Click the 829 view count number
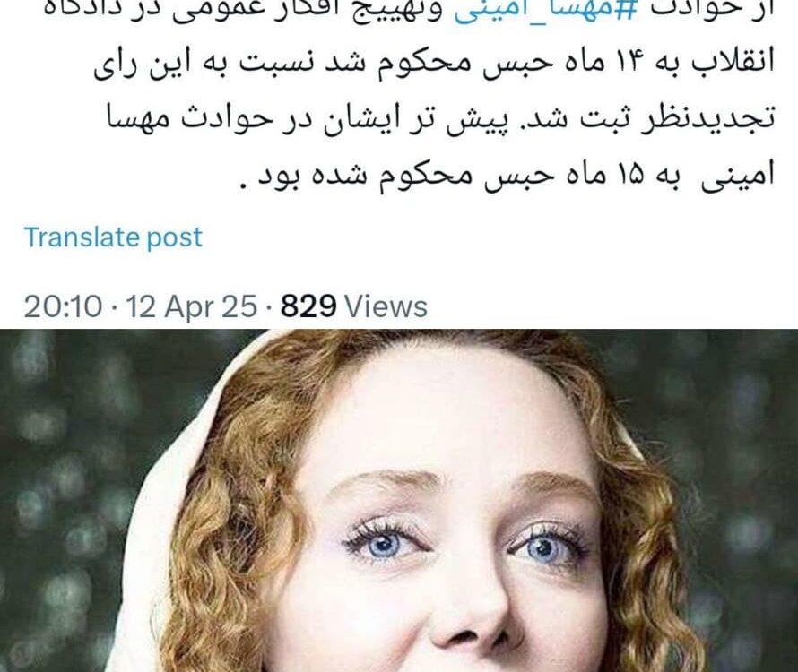 coord(308,306)
